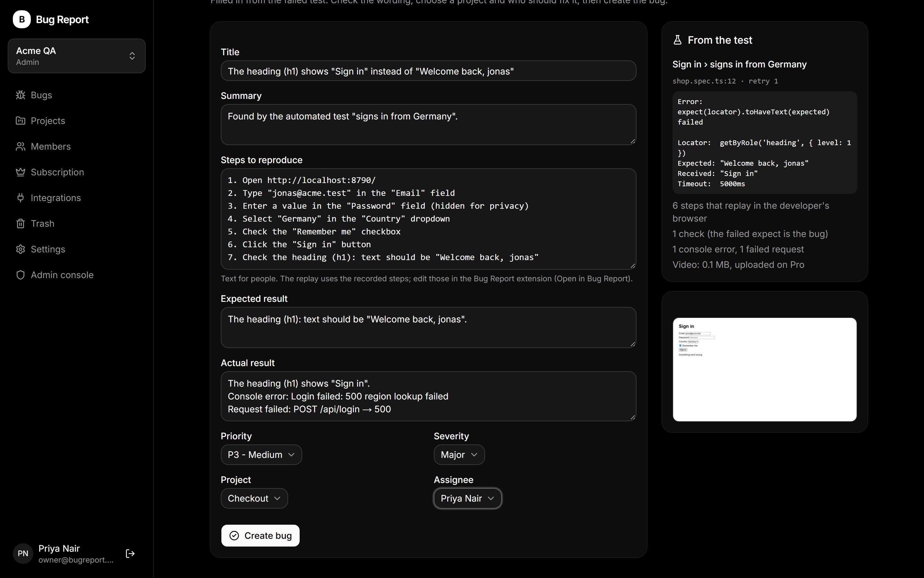The image size is (924, 578).
Task: Click the owner@bugreport email text
Action: 76,560
